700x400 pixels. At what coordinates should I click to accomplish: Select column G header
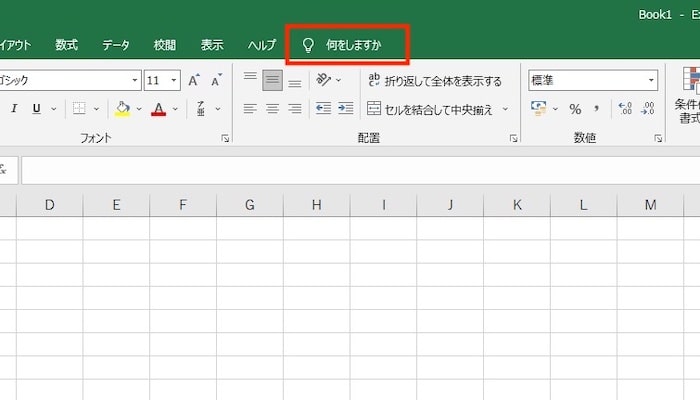tap(250, 205)
